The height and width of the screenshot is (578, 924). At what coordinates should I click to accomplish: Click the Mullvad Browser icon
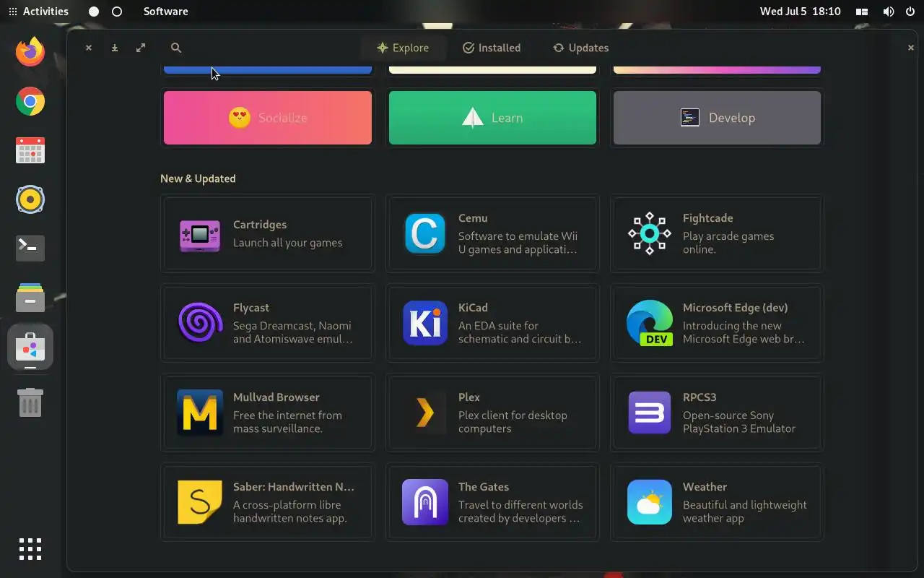(200, 413)
